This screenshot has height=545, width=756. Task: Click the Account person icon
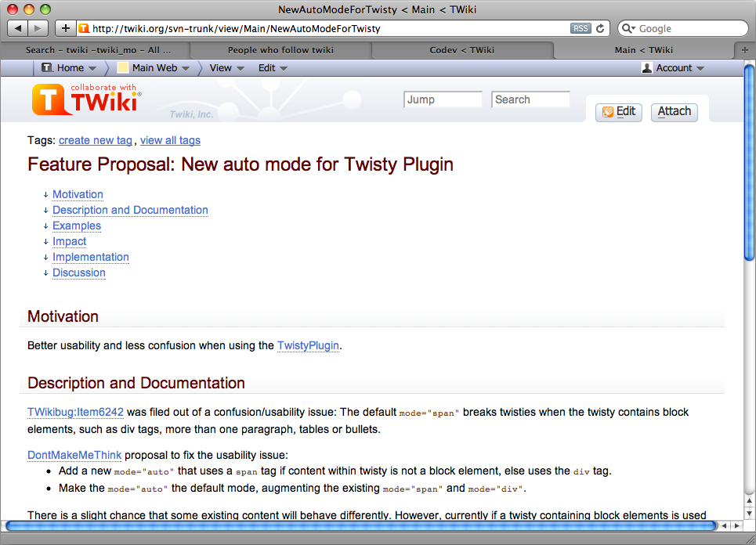coord(647,68)
